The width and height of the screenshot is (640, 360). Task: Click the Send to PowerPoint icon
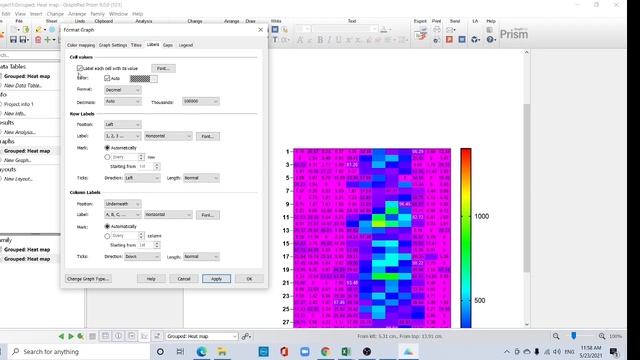pos(449,40)
